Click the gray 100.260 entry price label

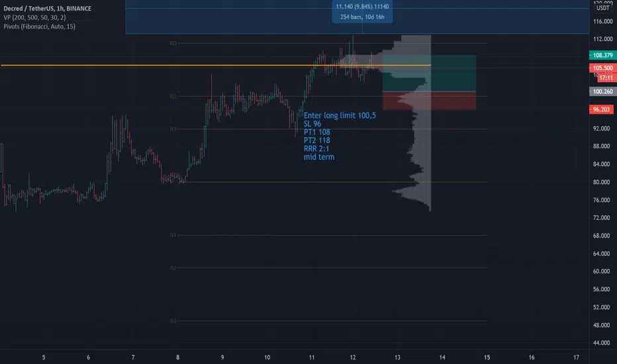602,91
